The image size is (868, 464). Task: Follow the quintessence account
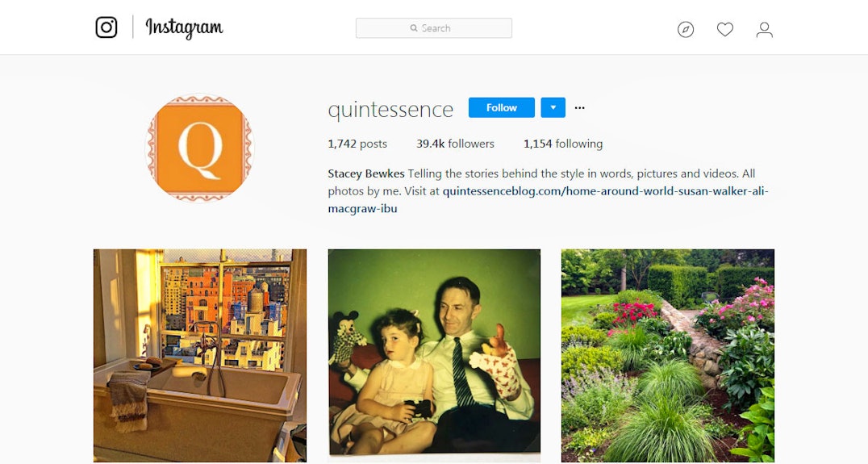coord(502,107)
